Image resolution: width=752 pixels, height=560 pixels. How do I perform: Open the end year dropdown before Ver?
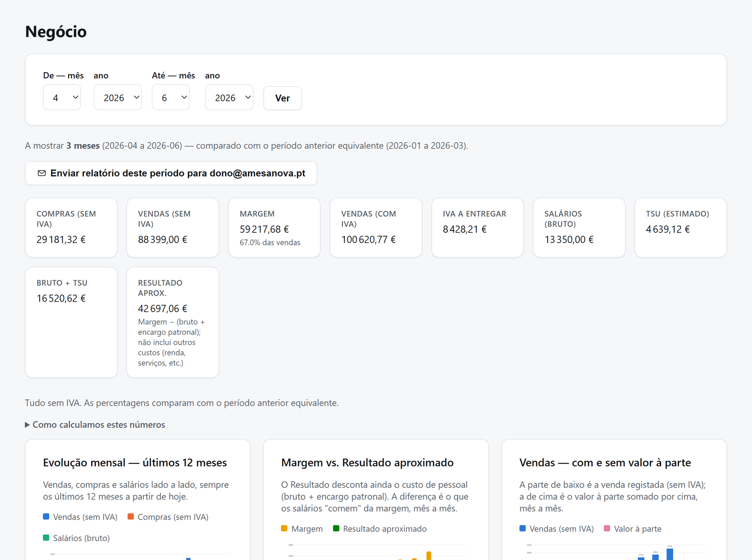point(229,98)
